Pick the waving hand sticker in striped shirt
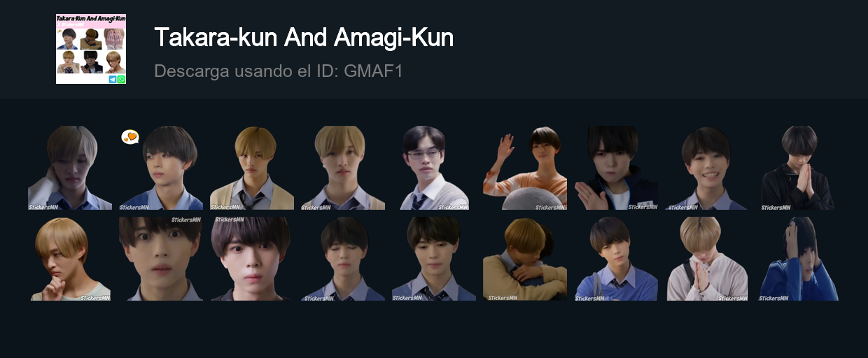This screenshot has height=358, width=868. (525, 168)
